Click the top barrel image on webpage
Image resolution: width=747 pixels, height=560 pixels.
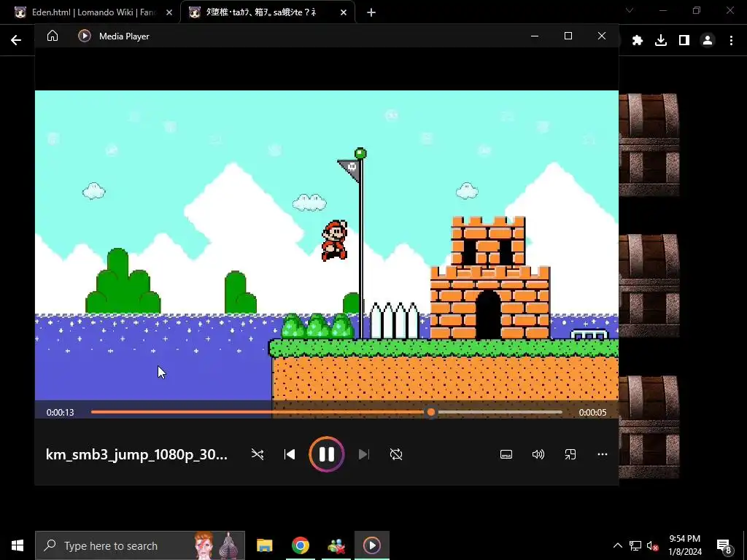click(649, 144)
